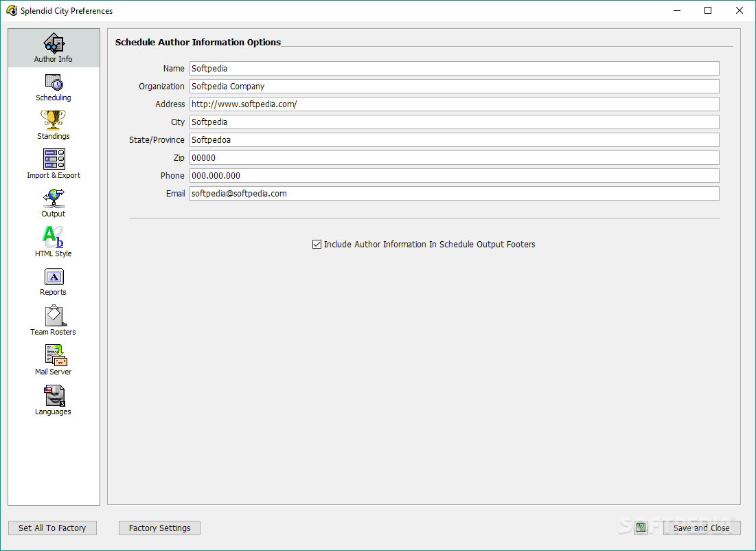Minimize the Splendid City Preferences window

pos(677,10)
